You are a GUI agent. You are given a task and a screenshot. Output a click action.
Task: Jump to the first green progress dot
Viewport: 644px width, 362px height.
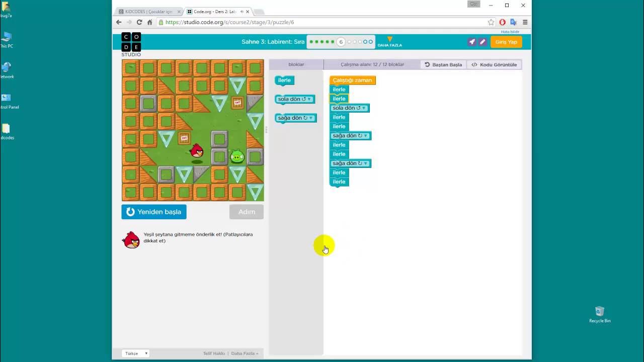pyautogui.click(x=311, y=42)
